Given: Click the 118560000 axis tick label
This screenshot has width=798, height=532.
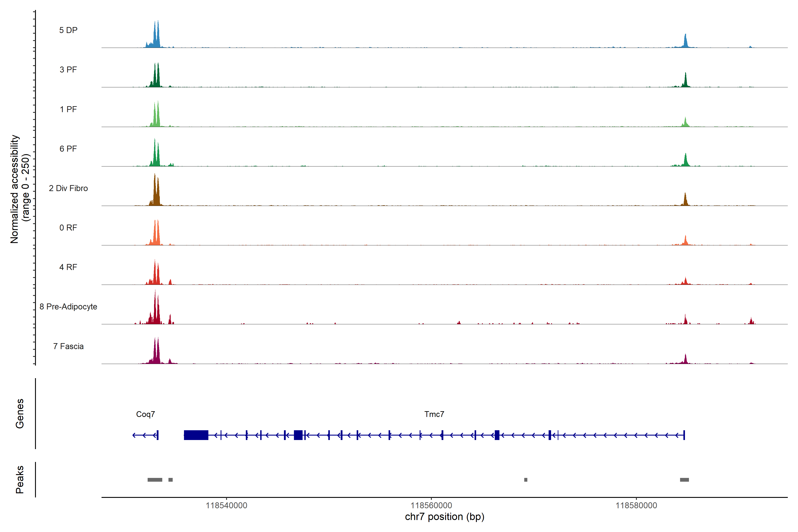Looking at the screenshot, I should 431,506.
